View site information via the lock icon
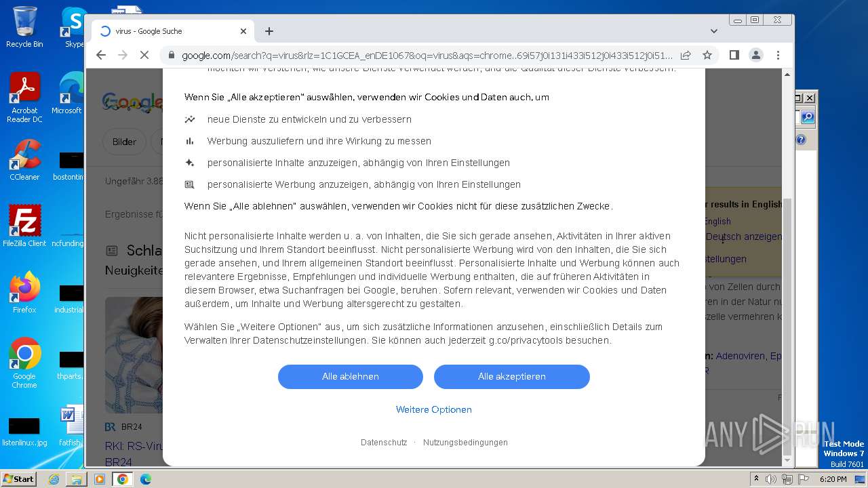Screen dimensions: 868x488 (x=171, y=56)
